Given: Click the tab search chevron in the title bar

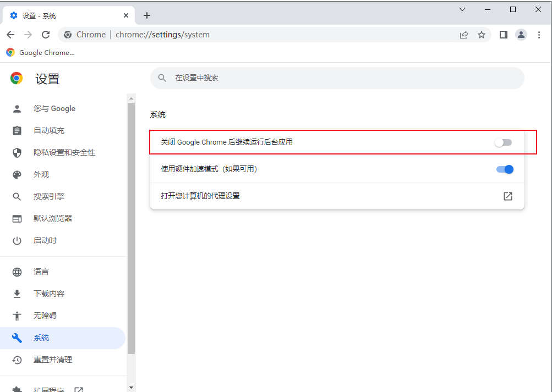Looking at the screenshot, I should coord(462,9).
